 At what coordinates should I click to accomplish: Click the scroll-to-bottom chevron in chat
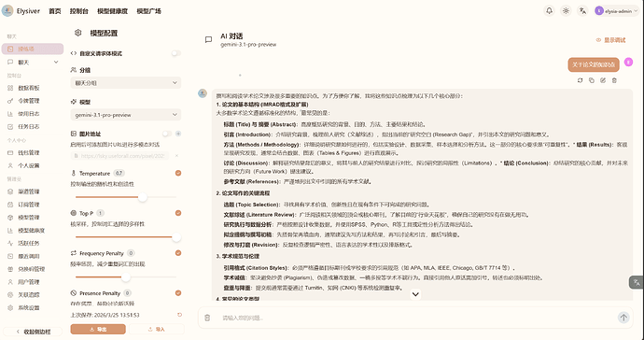coord(415,294)
